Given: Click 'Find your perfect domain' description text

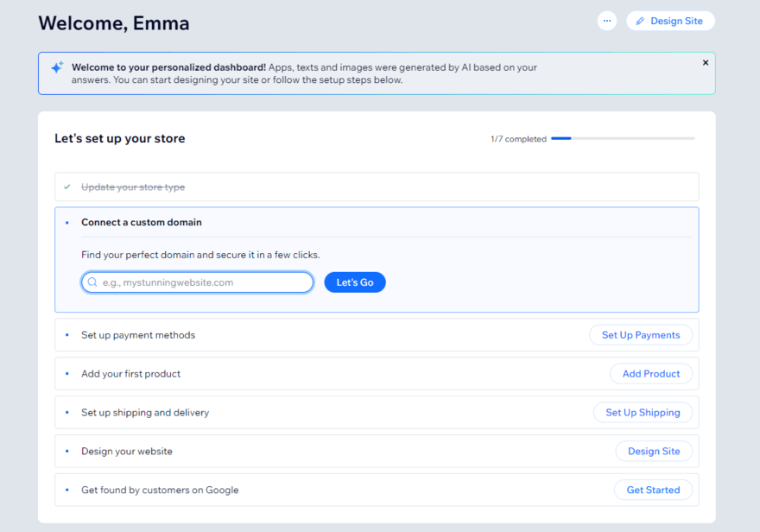Looking at the screenshot, I should pos(200,255).
